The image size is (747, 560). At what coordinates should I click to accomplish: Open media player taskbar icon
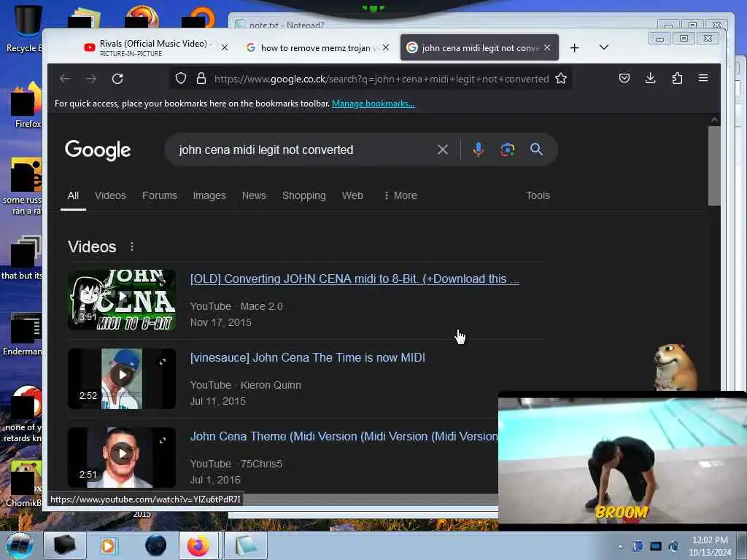108,545
